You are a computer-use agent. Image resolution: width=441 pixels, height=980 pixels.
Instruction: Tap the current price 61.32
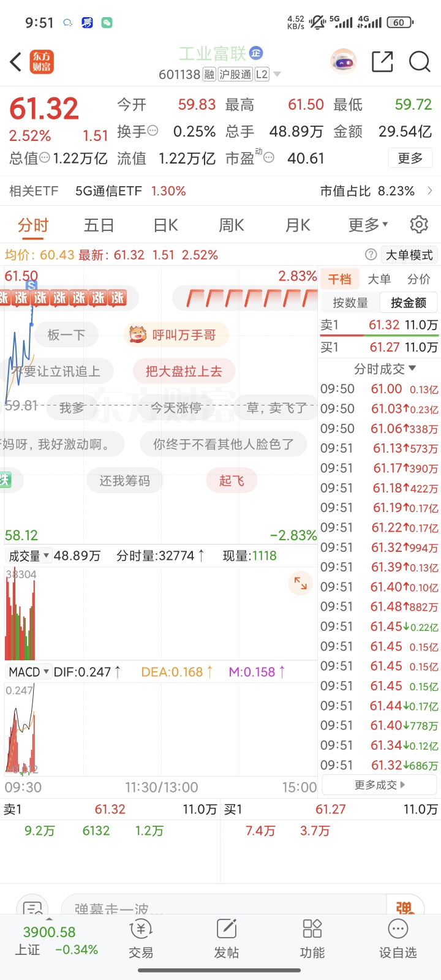(44, 109)
